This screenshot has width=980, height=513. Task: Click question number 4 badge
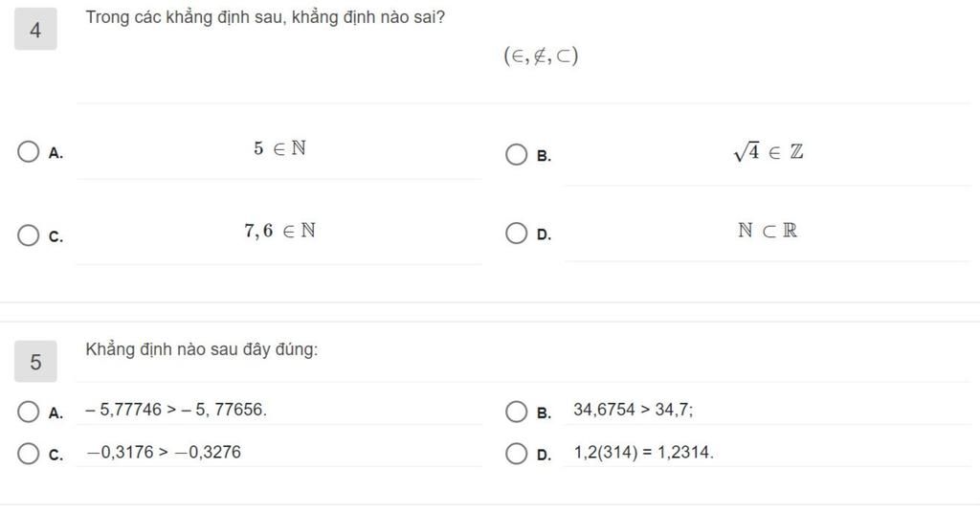coord(35,30)
